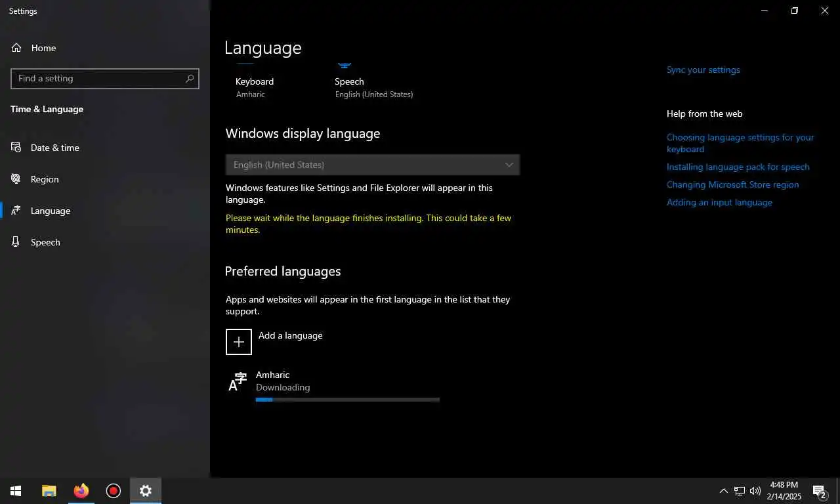Click the Windows display language heading
This screenshot has width=840, height=504.
pos(303,133)
